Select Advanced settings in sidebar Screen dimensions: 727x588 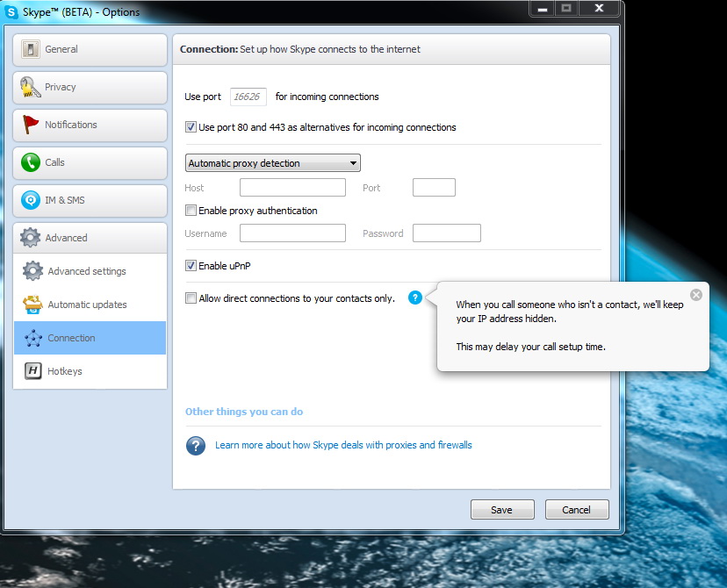tap(90, 271)
